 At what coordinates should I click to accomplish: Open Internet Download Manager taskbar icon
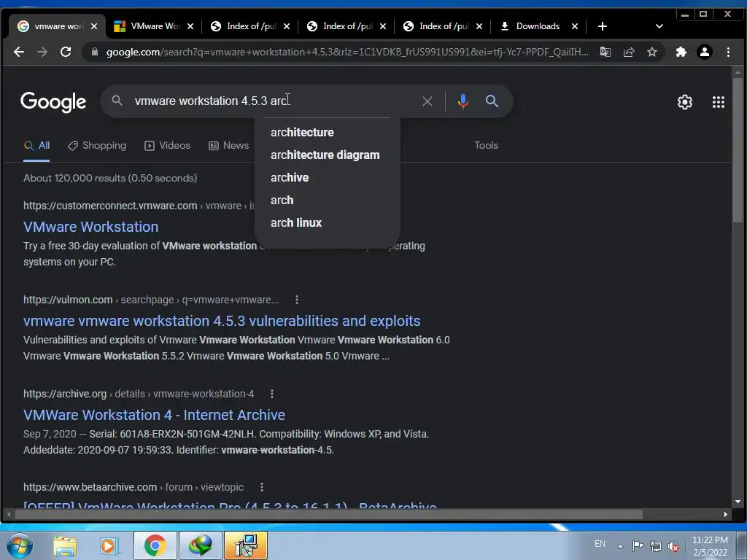200,545
